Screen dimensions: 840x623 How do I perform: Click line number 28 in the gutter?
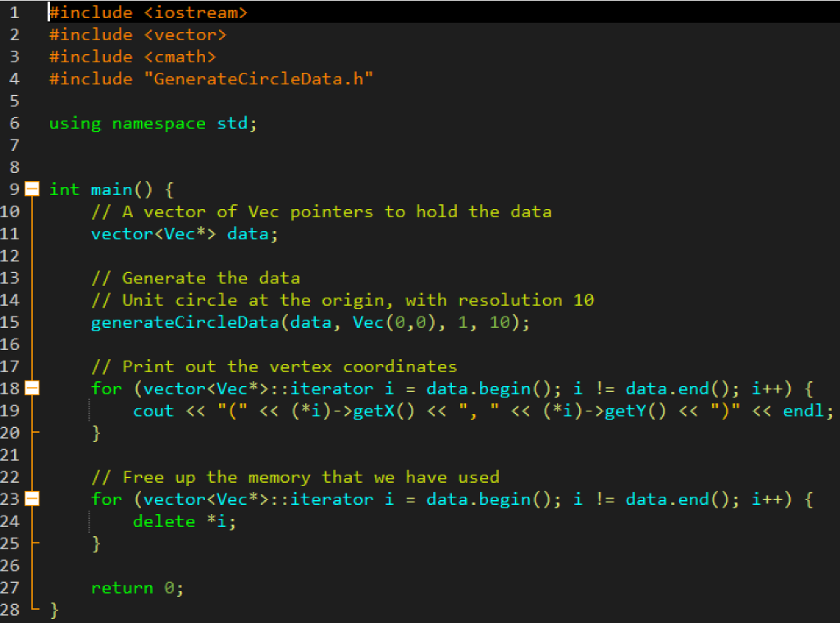[x=10, y=610]
